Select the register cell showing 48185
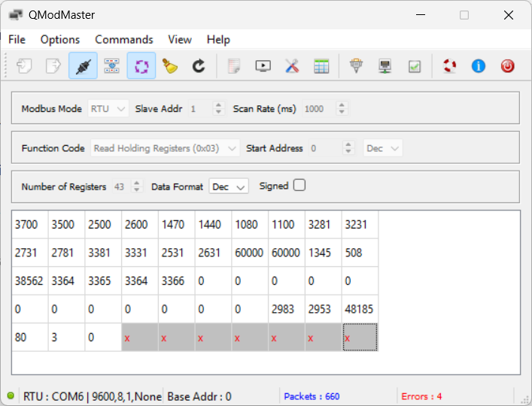The width and height of the screenshot is (532, 406). (360, 309)
